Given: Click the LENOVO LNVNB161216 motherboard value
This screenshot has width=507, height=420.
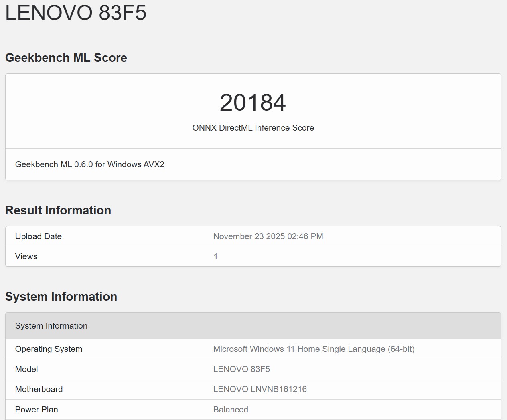Looking at the screenshot, I should click(260, 389).
